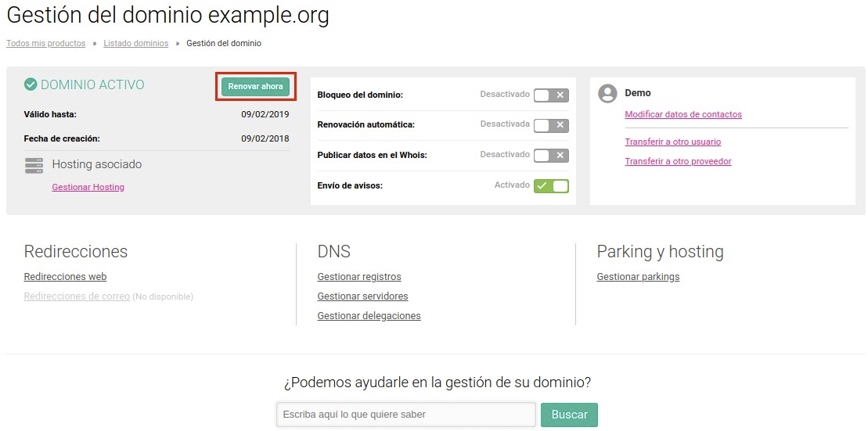Open Gestionar parkings link

click(638, 277)
